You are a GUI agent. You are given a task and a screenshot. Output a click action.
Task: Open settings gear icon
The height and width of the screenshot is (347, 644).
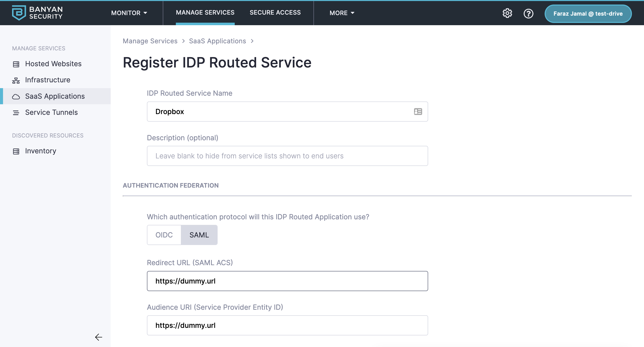[x=507, y=13]
